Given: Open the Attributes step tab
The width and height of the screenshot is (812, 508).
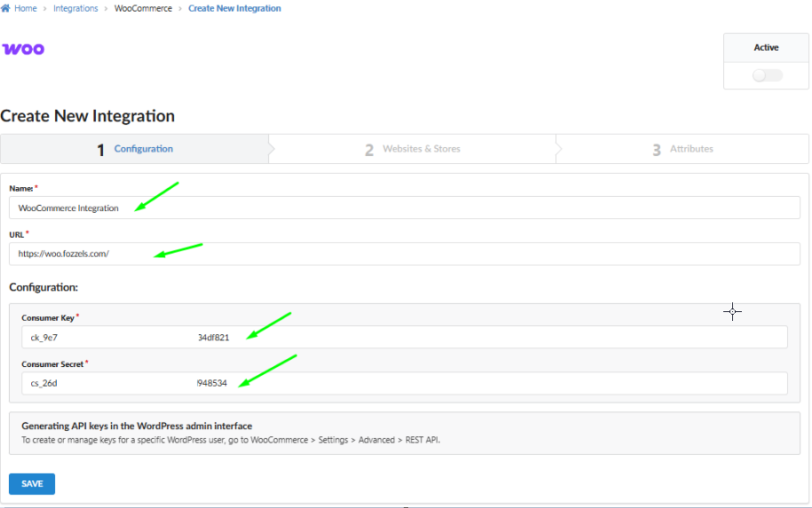Looking at the screenshot, I should click(682, 149).
